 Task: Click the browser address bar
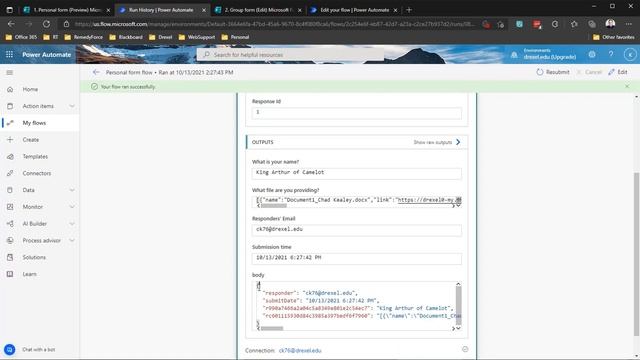pyautogui.click(x=273, y=24)
